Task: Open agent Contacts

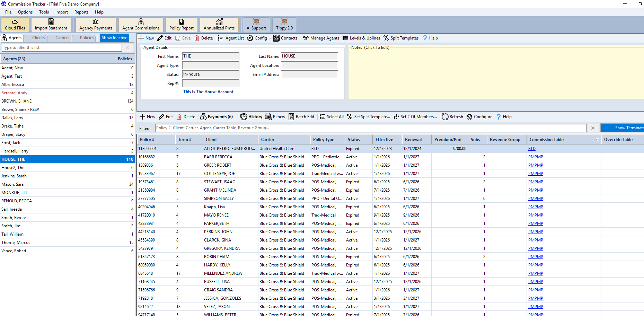Action: [285, 38]
